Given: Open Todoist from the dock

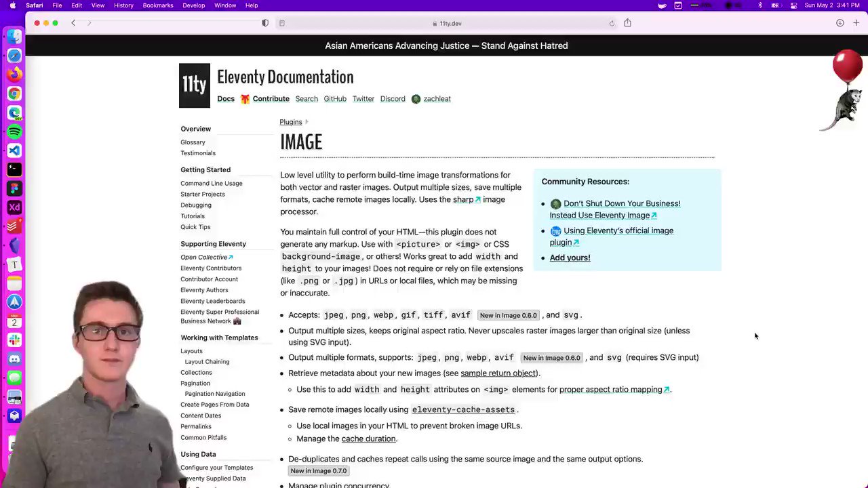Looking at the screenshot, I should tap(14, 226).
